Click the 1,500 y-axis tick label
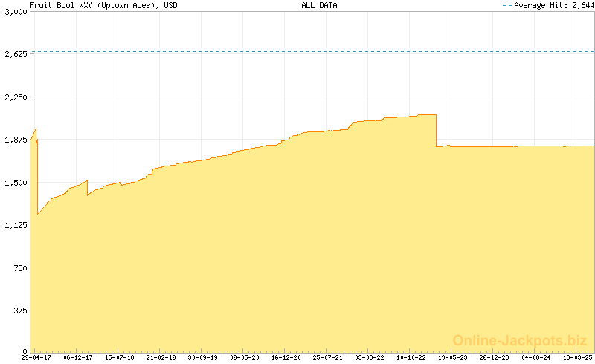 [14, 183]
